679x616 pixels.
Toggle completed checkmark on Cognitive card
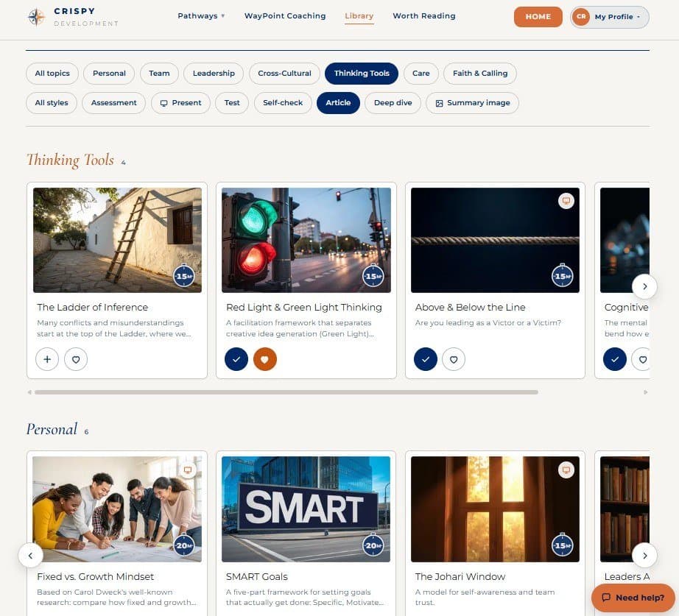pyautogui.click(x=615, y=359)
